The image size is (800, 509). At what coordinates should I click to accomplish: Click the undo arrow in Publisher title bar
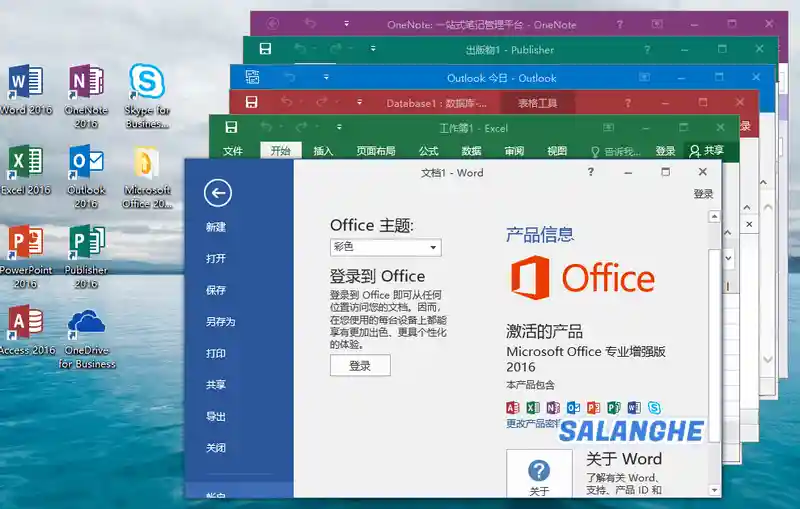coord(300,48)
